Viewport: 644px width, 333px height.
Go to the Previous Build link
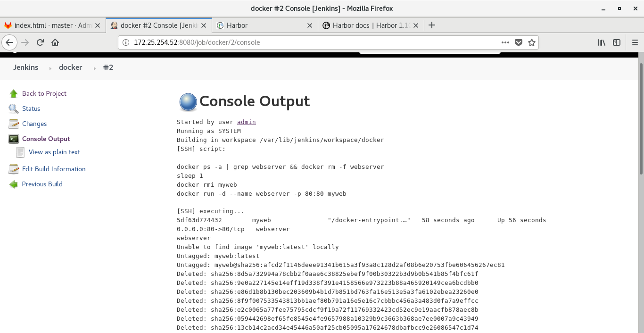(x=42, y=184)
